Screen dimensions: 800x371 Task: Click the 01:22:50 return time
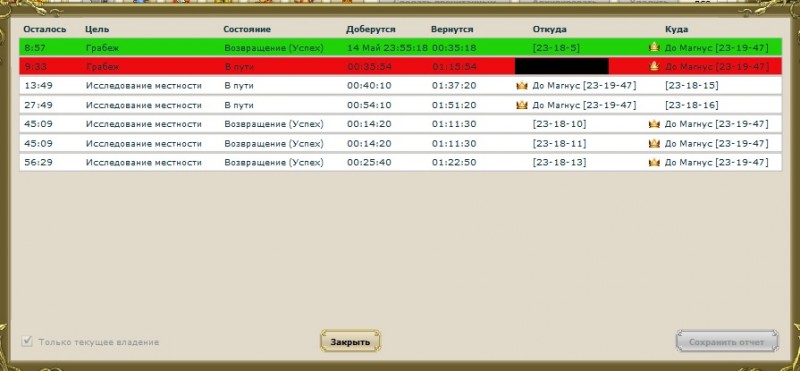pyautogui.click(x=454, y=163)
